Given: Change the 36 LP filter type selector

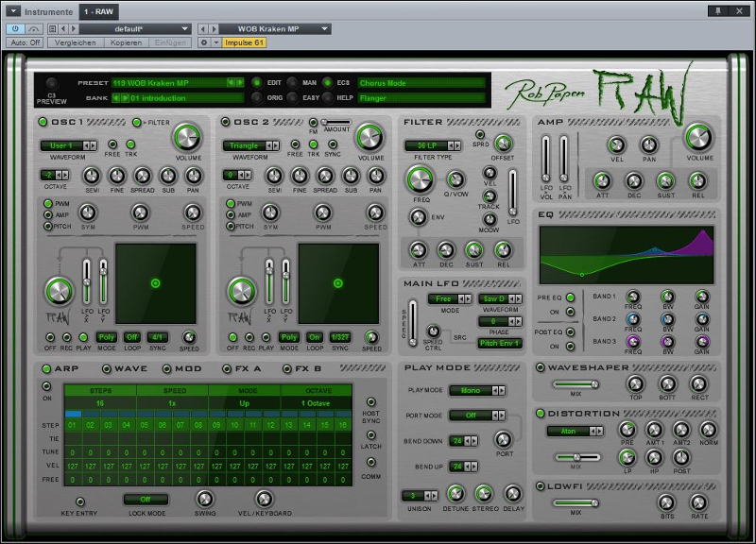Looking at the screenshot, I should tap(433, 145).
